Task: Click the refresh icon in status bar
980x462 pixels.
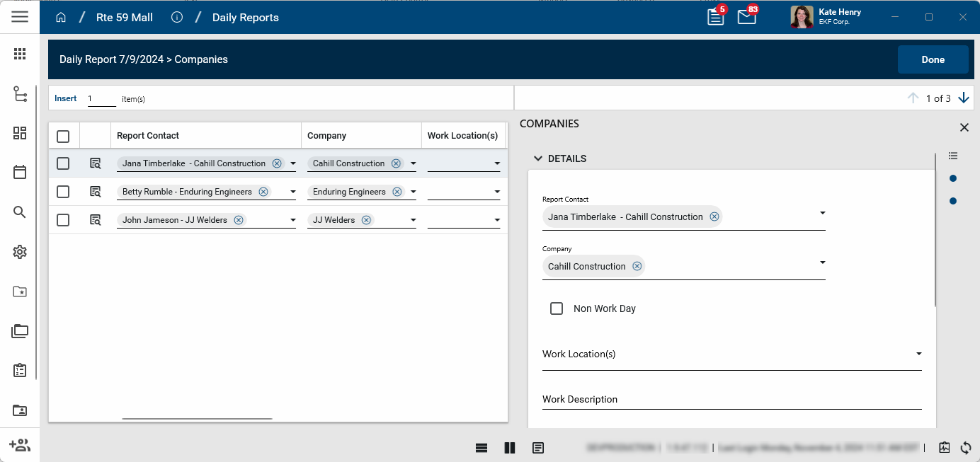Action: pos(966,447)
